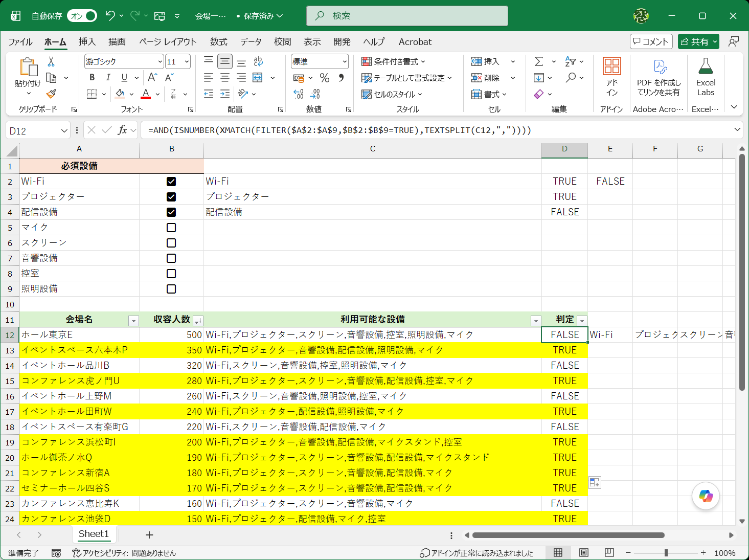Viewport: 749px width, 560px height.
Task: Open the Copilot floating button
Action: (x=706, y=496)
